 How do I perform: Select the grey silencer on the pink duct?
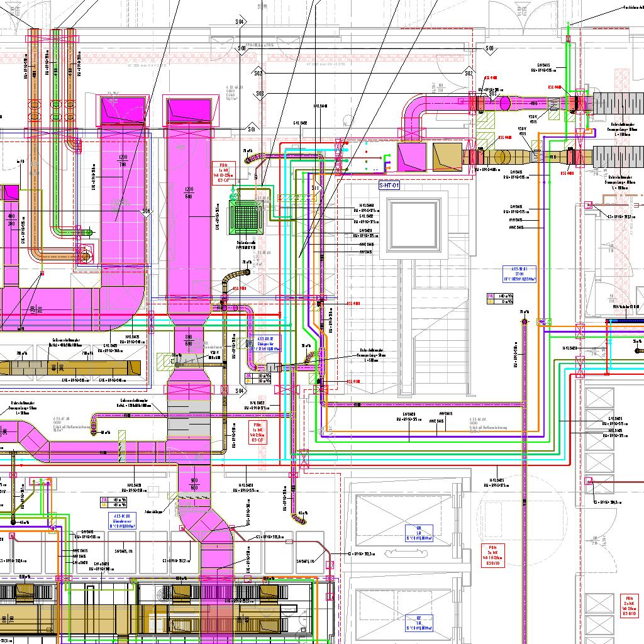[618, 103]
